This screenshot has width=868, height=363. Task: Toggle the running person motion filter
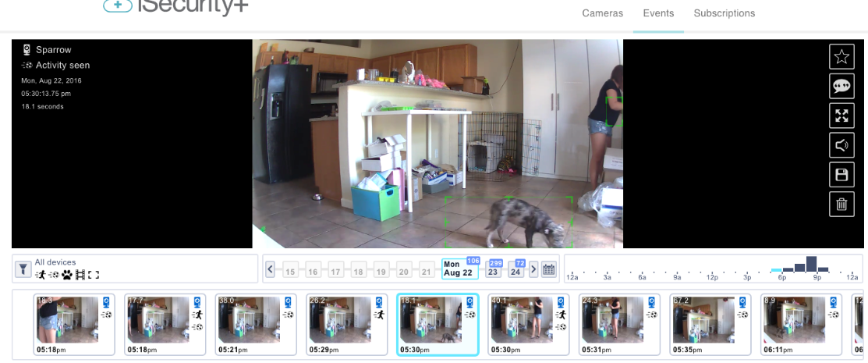coord(41,275)
